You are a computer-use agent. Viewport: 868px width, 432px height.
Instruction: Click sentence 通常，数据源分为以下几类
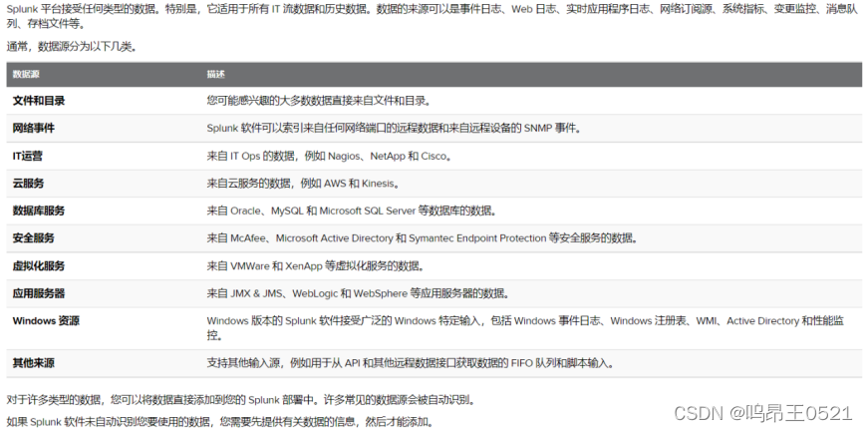coord(72,47)
